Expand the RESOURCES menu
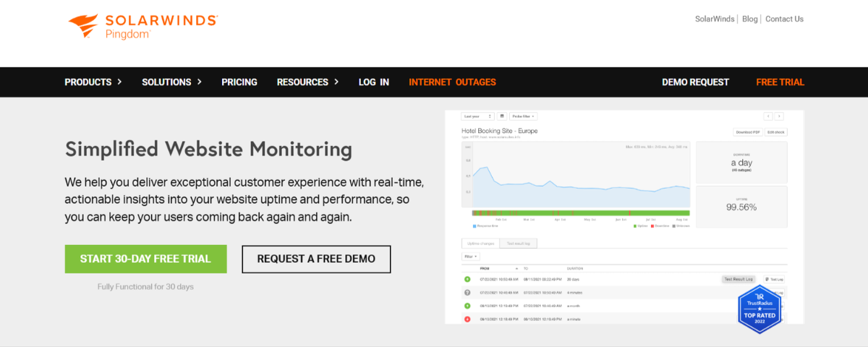This screenshot has height=347, width=868. tap(307, 82)
